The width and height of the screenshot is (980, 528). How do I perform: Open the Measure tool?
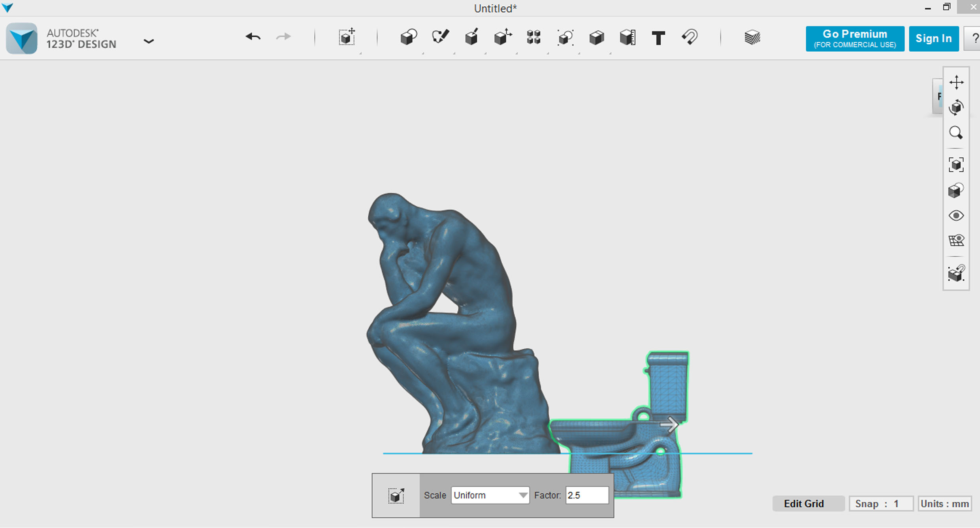pos(628,38)
